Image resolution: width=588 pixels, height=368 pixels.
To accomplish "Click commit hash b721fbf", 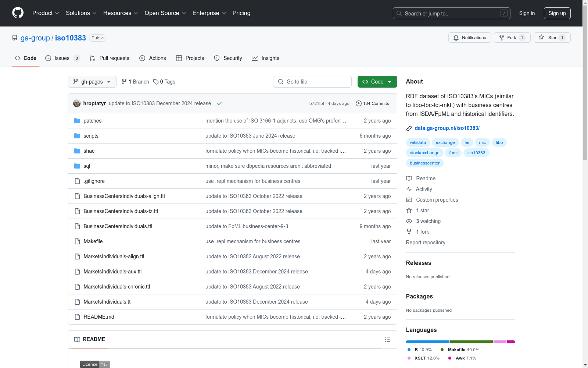I will coord(317,103).
